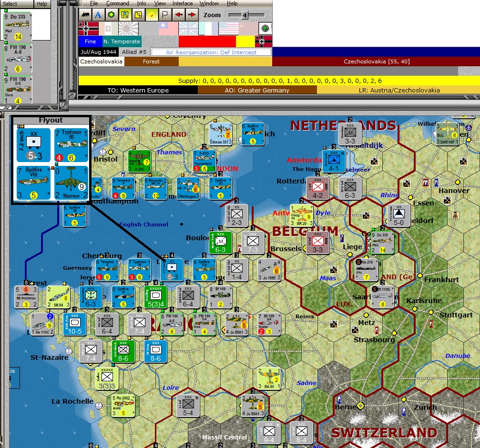The height and width of the screenshot is (448, 480).
Task: Select the He 219 Uhu night fighter counter
Action: [366, 270]
